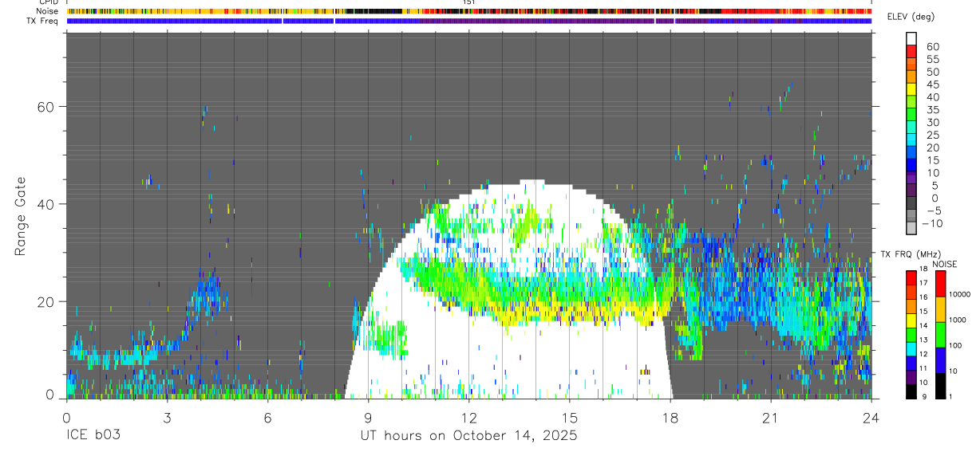
Task: Click the 45 label on the ELEV scale
Action: pyautogui.click(x=932, y=85)
